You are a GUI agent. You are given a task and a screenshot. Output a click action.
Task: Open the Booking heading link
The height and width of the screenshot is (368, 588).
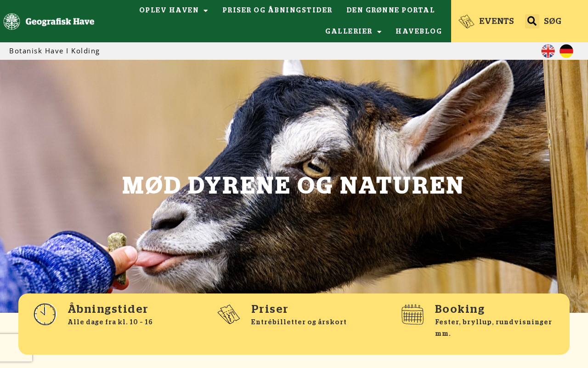click(460, 309)
